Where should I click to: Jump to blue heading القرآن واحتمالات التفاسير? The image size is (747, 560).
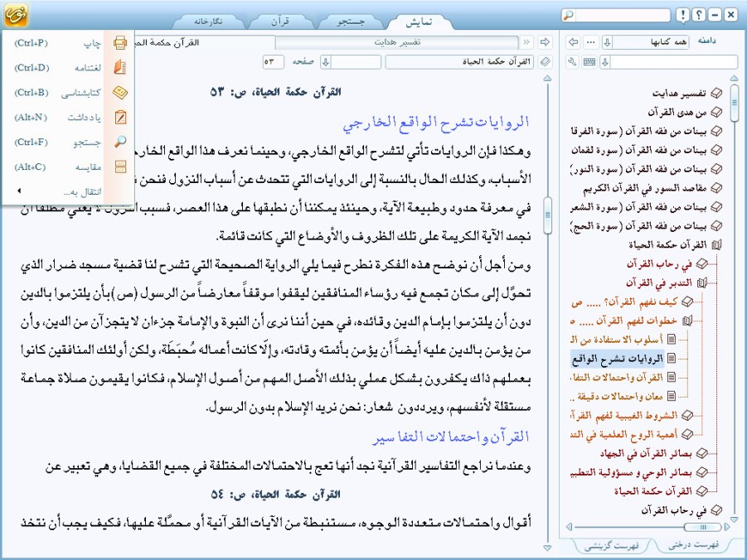451,437
